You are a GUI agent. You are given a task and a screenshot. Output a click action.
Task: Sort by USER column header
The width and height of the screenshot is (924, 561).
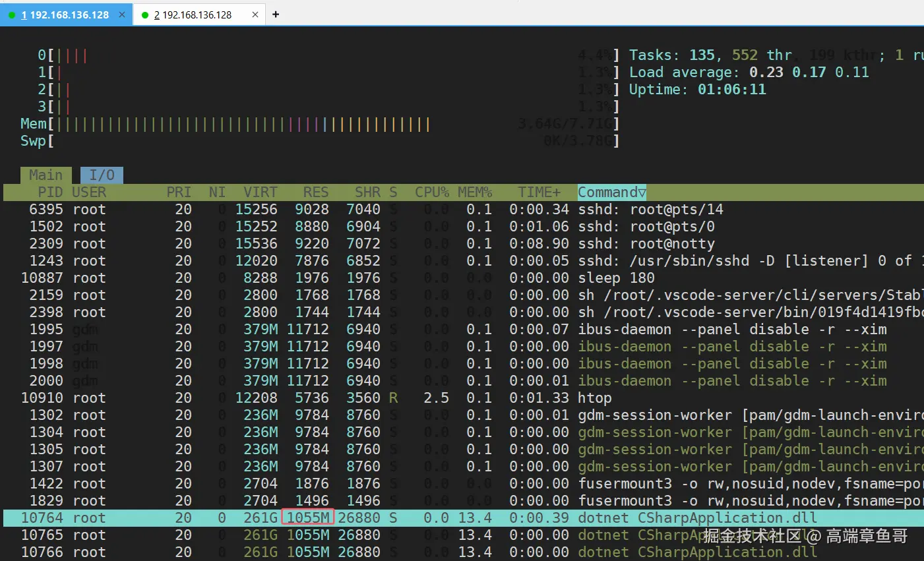pyautogui.click(x=89, y=192)
